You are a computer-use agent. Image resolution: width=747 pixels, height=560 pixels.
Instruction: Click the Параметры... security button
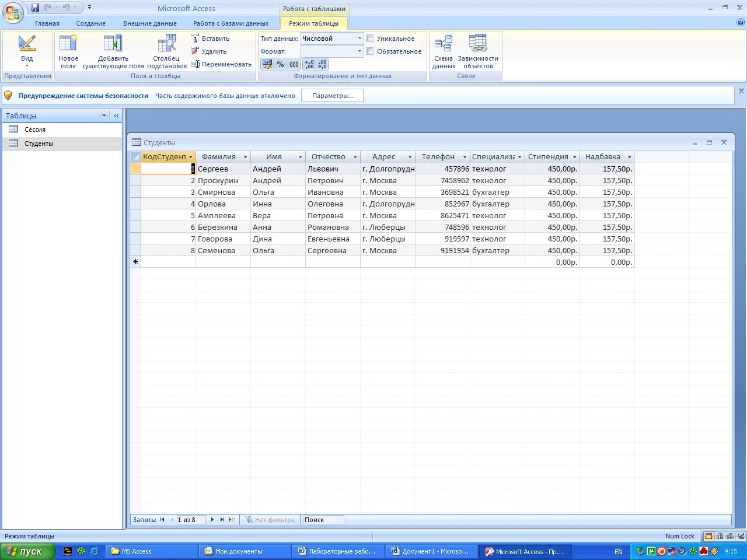[332, 96]
